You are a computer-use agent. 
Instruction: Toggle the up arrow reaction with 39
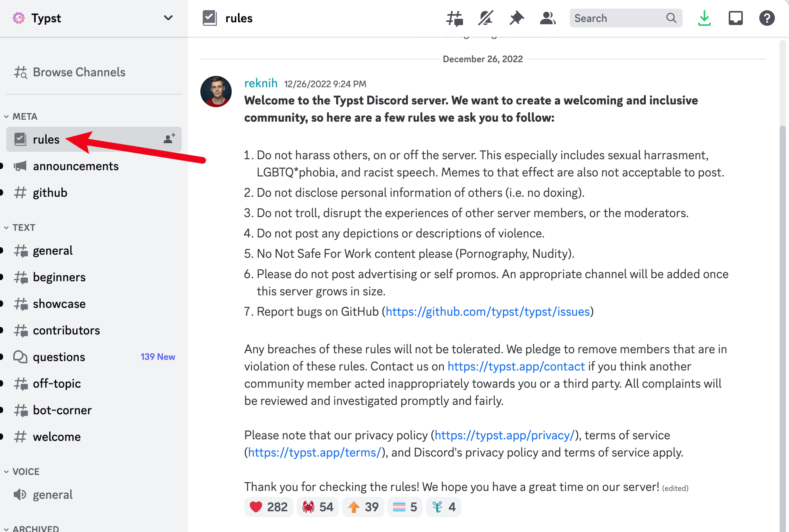point(363,507)
